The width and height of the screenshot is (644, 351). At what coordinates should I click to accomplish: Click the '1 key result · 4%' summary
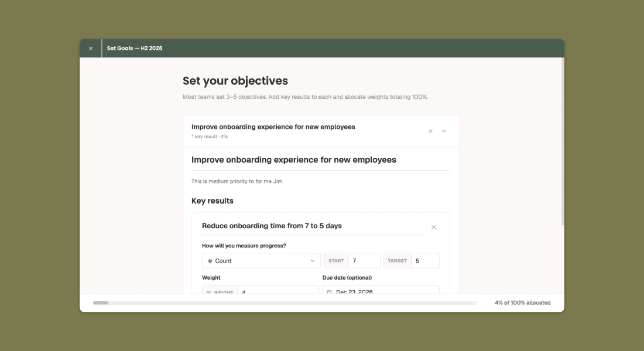tap(210, 137)
